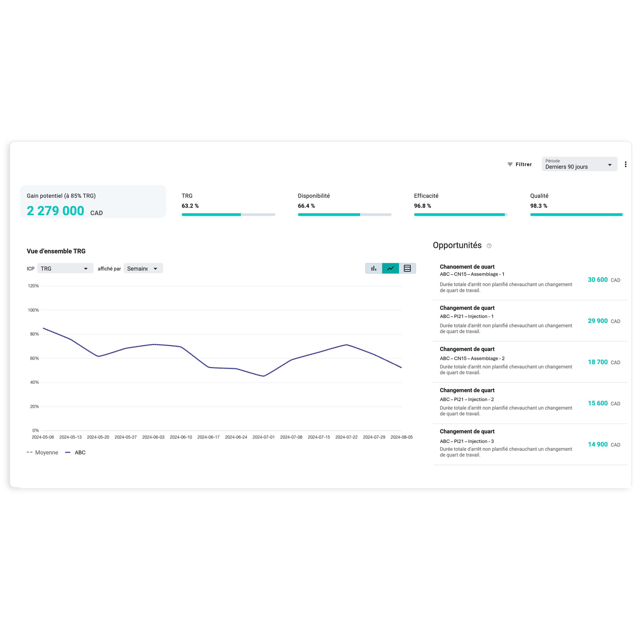This screenshot has height=644, width=644.
Task: Click the 29 900 CAD amount
Action: point(604,321)
